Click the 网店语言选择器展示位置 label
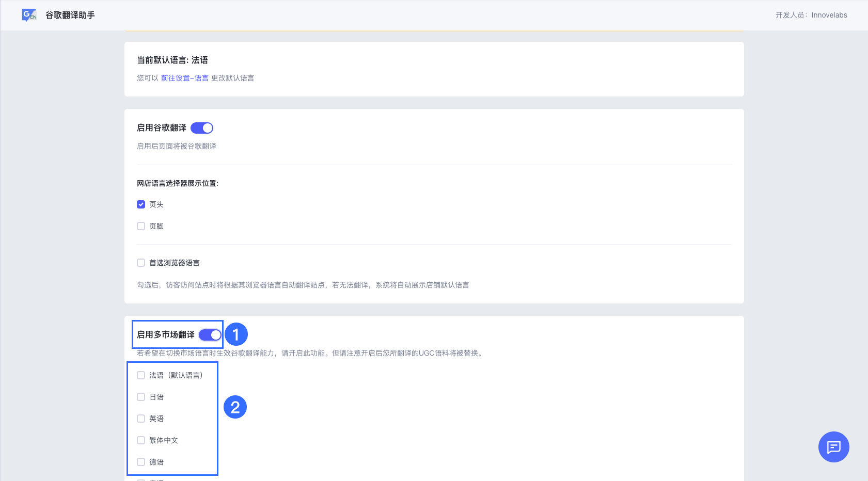Screen dimensions: 868x481 pyautogui.click(x=177, y=183)
